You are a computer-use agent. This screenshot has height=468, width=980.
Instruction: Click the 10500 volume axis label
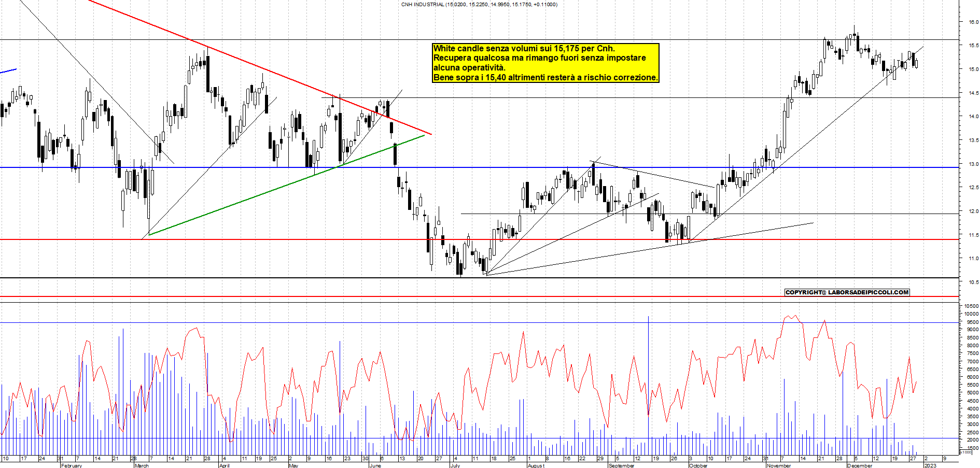click(x=972, y=306)
